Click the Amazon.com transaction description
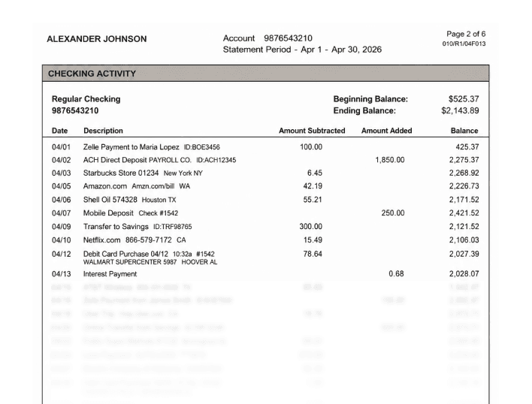Screen dimensions: 532x404 coord(137,186)
